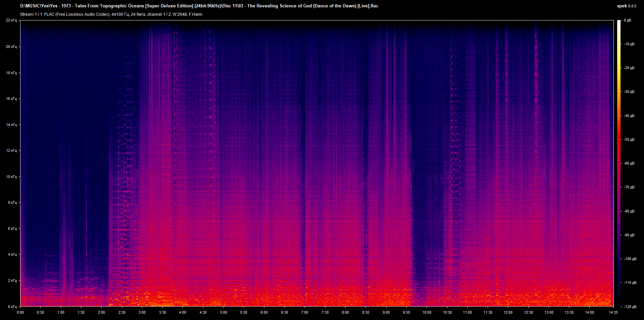Click the 3:00 time axis label

(142, 312)
